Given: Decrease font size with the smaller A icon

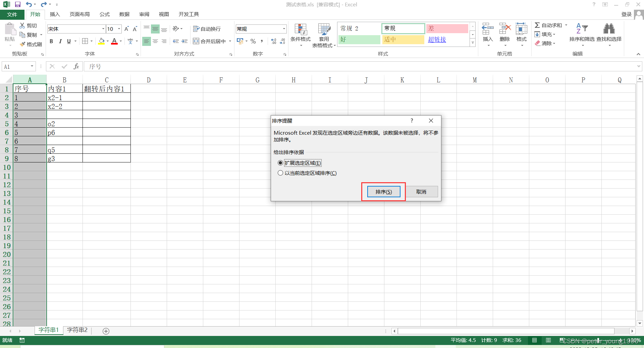Looking at the screenshot, I should 135,29.
